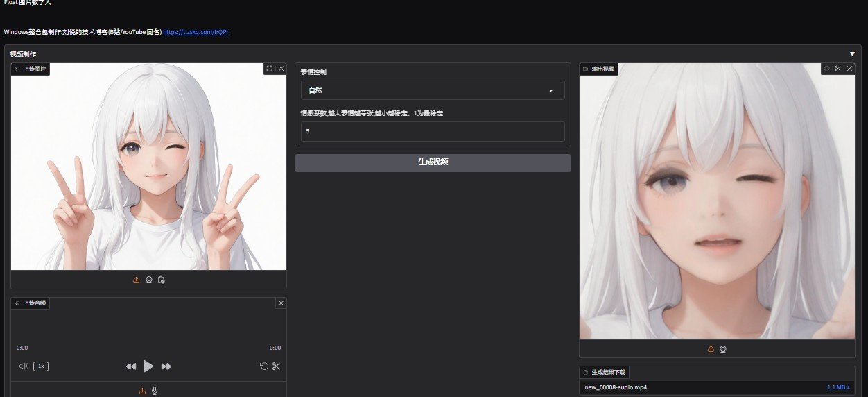Remove the uploaded audio with its X button
The height and width of the screenshot is (397, 868).
(x=281, y=303)
